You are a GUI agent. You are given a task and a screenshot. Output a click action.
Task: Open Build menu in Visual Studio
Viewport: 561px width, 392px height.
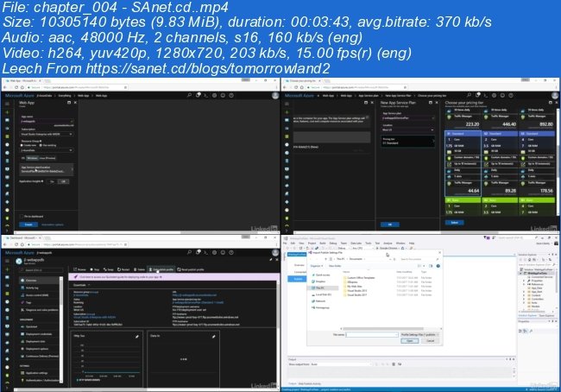point(323,243)
